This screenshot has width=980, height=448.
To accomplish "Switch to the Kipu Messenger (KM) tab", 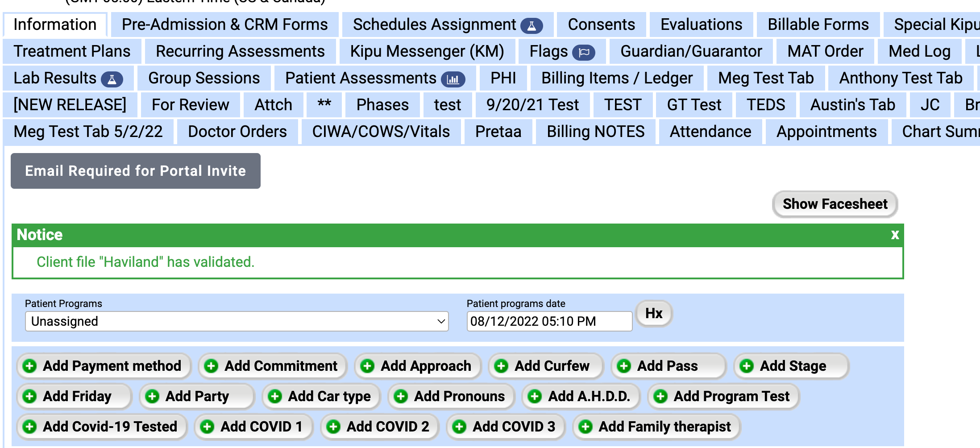I will [428, 52].
